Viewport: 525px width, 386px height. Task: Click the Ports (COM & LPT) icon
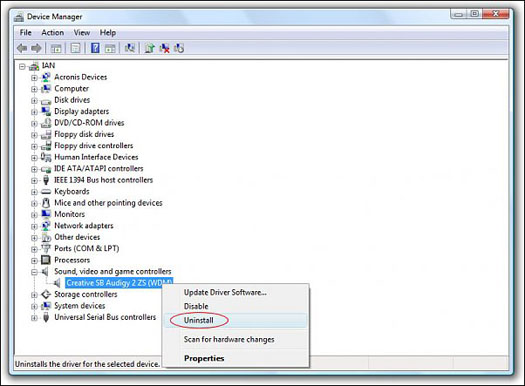tap(46, 248)
